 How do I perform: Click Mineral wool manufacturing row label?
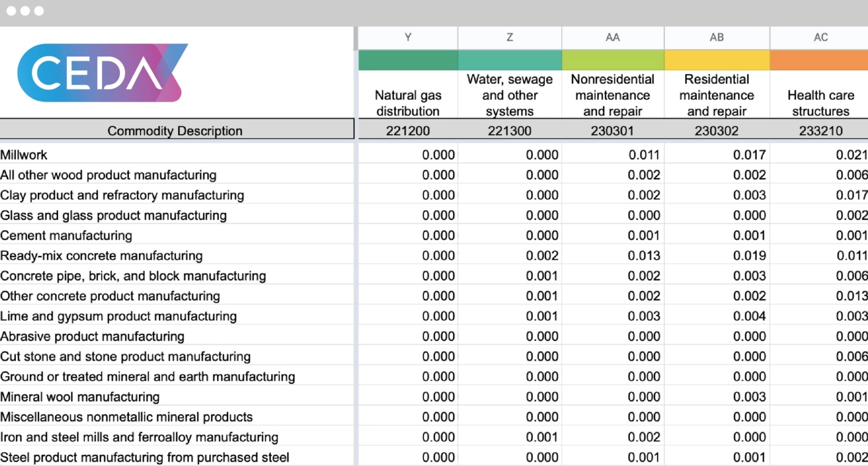(x=80, y=397)
